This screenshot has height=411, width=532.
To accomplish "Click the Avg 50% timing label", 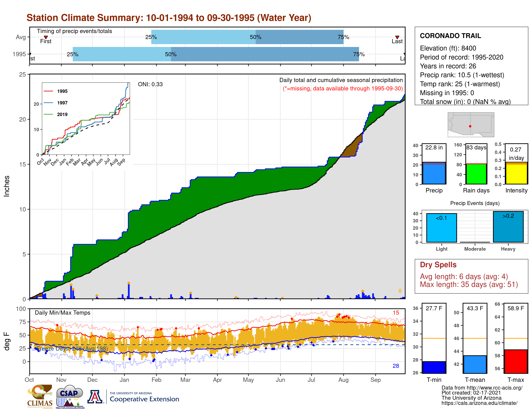I will 256,37.
